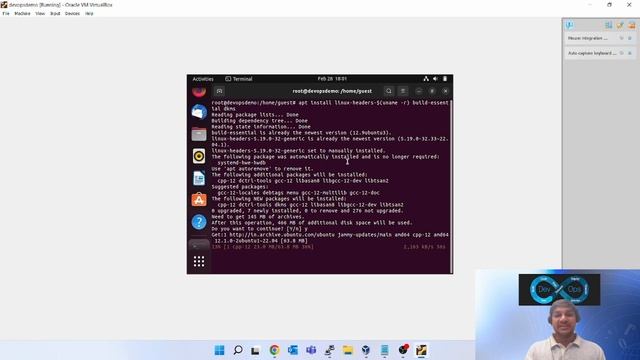Dismiss the Mouse integration notification

coord(630,38)
